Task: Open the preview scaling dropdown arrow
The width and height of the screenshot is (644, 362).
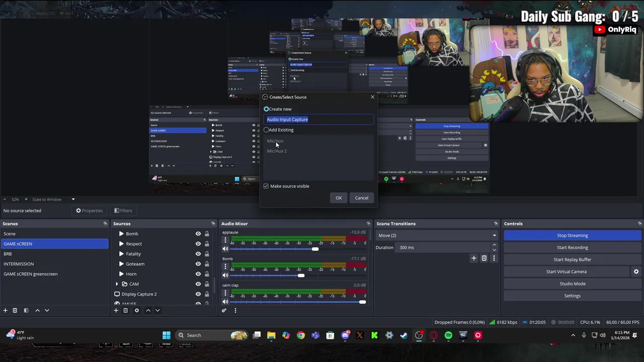Action: point(73,200)
